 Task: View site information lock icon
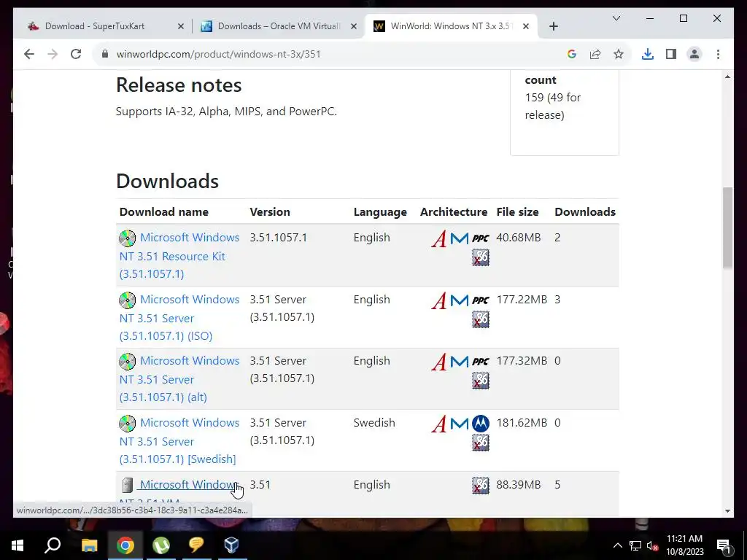pos(105,54)
